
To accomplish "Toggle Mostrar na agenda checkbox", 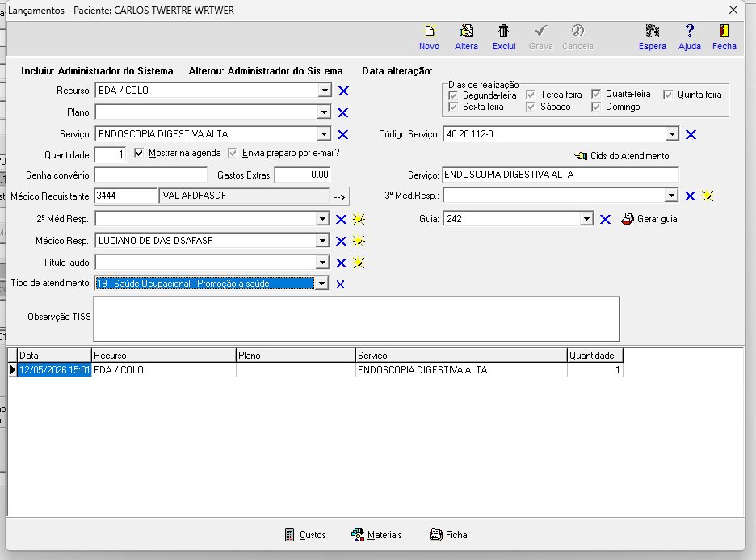I will (x=139, y=153).
